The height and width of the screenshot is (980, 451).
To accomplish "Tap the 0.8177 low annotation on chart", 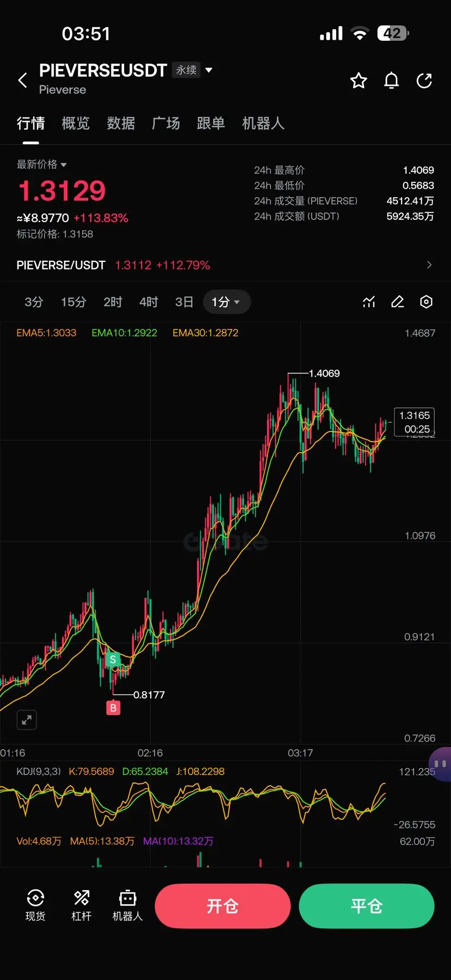I will click(149, 695).
